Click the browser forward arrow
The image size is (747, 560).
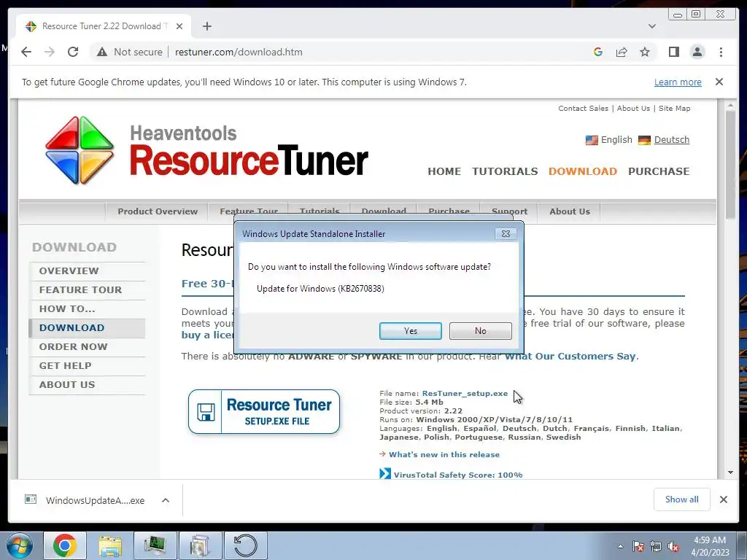pos(50,52)
